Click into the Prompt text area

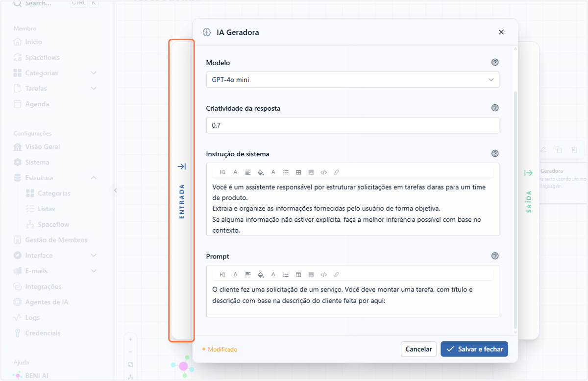pyautogui.click(x=353, y=299)
